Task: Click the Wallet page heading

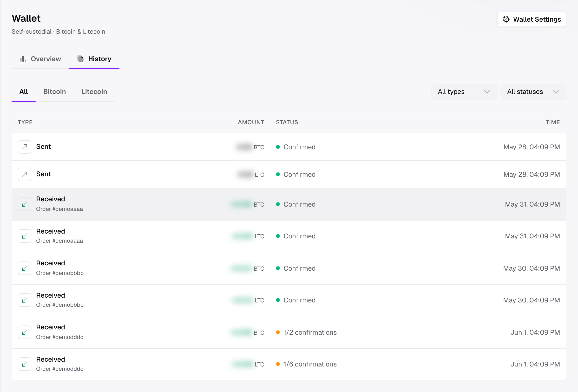Action: coord(26,18)
